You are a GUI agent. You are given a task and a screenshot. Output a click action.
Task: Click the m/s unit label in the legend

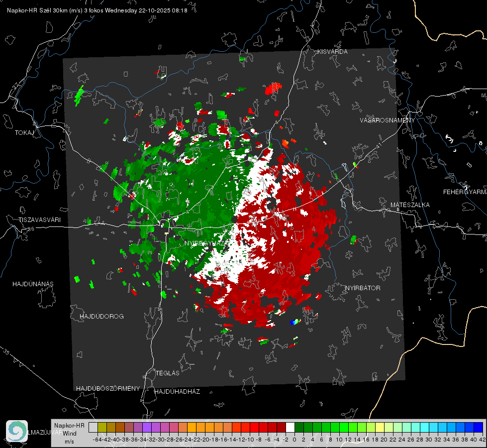pos(69,442)
